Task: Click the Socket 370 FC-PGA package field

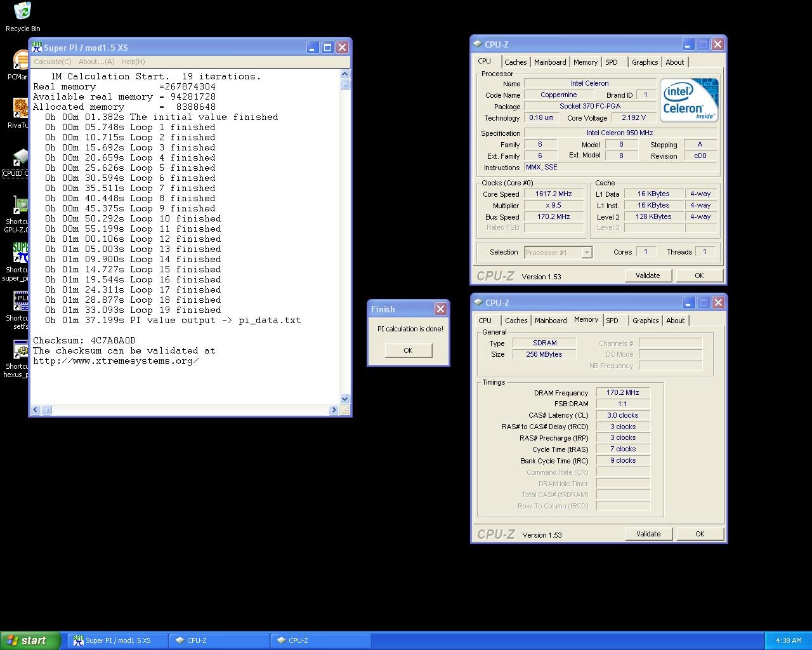Action: pos(590,106)
